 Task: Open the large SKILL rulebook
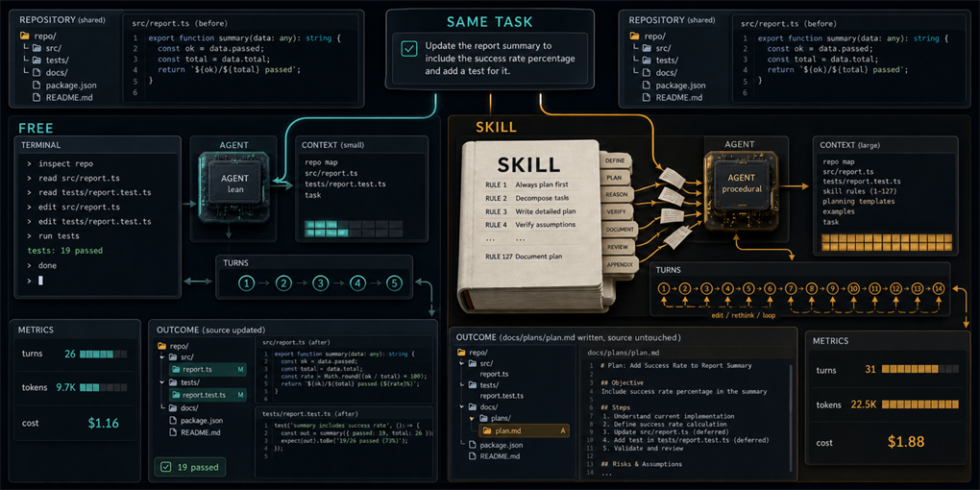point(529,224)
